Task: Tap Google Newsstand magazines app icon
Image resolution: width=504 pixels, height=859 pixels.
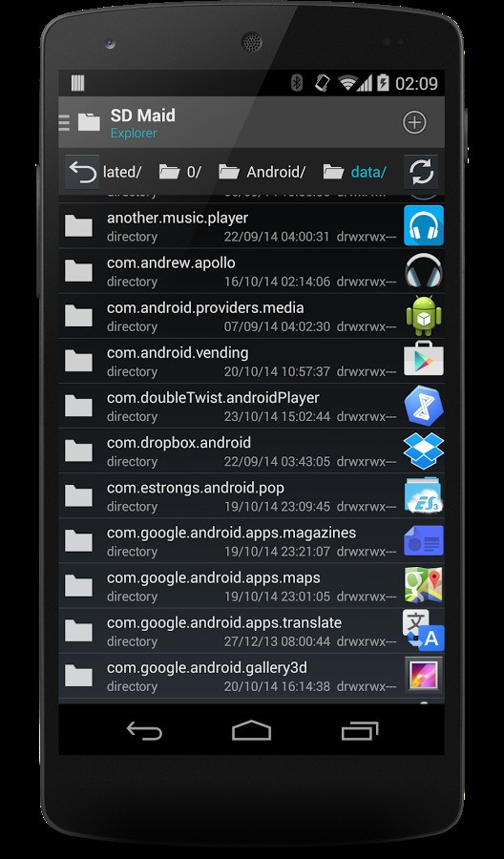Action: pyautogui.click(x=424, y=540)
